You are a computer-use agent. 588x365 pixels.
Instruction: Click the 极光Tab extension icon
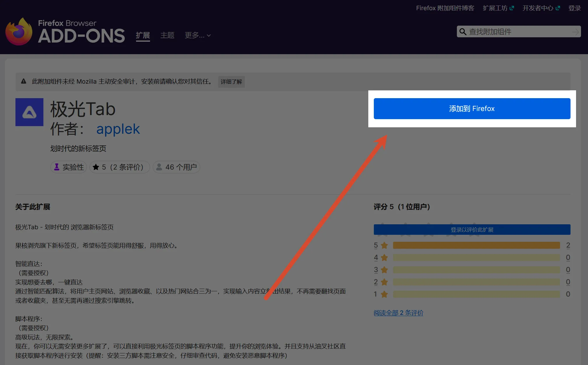pos(29,112)
